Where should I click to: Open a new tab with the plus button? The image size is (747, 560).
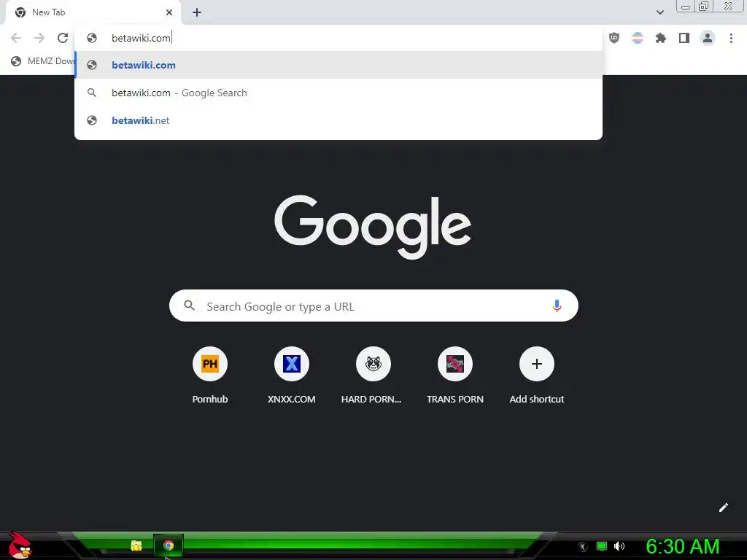point(197,12)
